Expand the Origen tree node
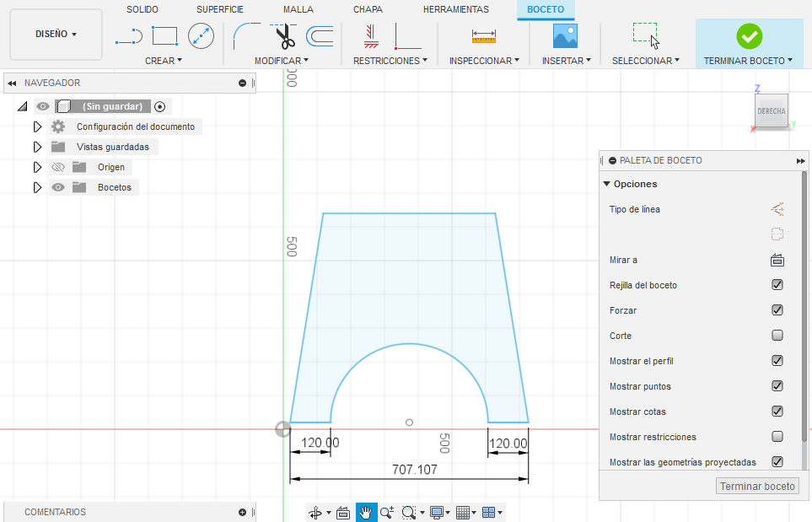 pos(37,167)
